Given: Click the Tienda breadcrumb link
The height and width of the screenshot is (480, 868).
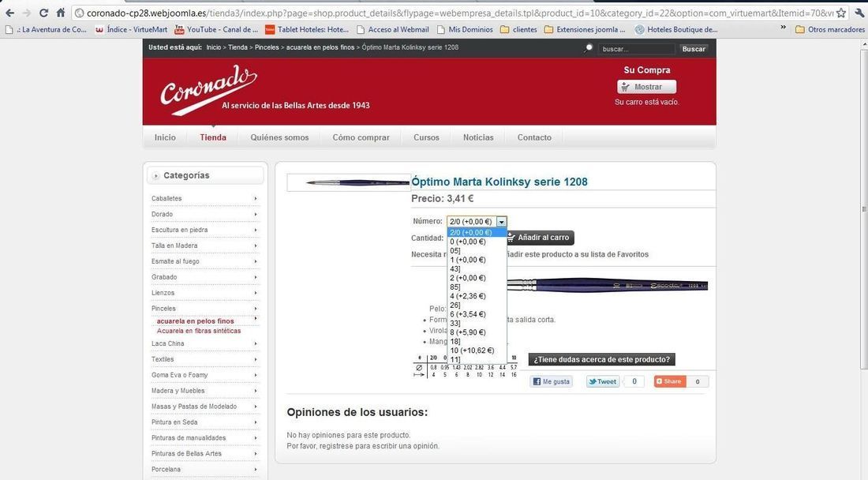Looking at the screenshot, I should (x=238, y=47).
